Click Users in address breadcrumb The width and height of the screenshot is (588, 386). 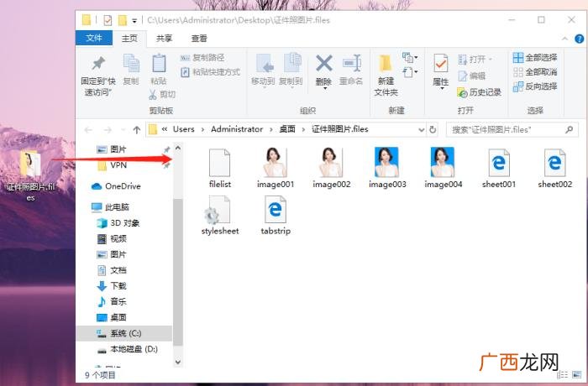click(183, 129)
